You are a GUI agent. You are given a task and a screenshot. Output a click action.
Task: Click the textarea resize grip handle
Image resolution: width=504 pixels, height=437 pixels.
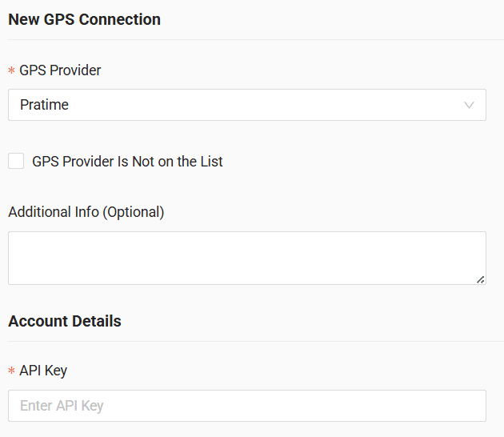480,279
